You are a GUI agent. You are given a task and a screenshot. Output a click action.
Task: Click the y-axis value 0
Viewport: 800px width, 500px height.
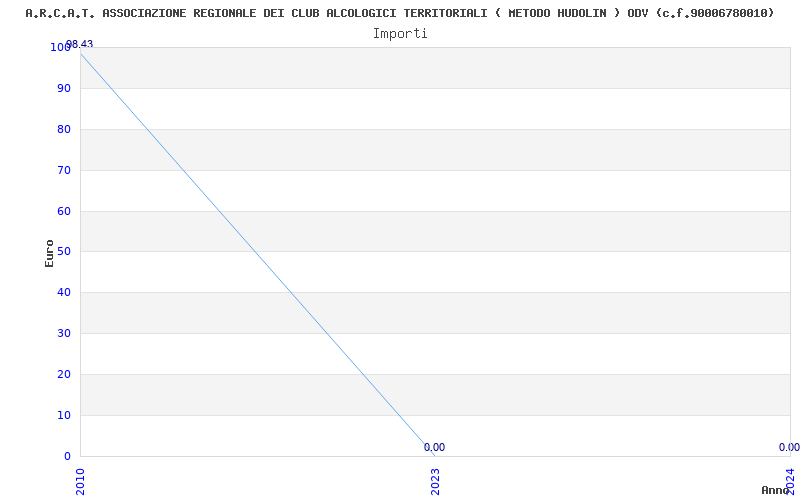tap(67, 456)
